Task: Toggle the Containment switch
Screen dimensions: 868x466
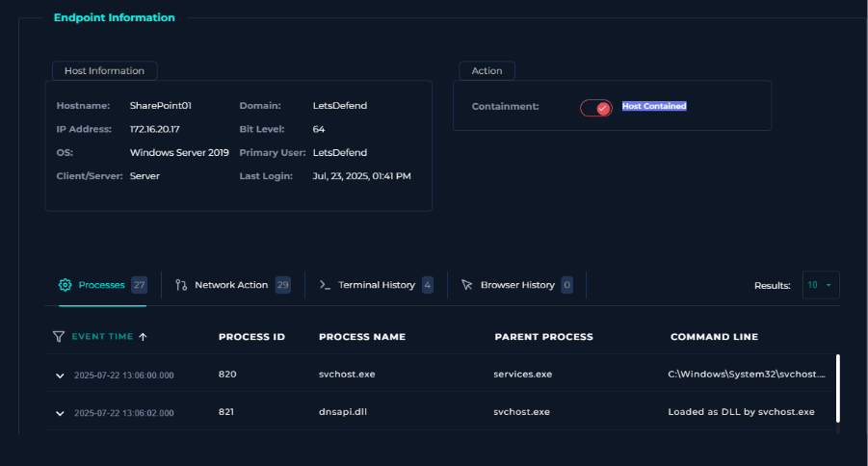Action: (x=595, y=108)
